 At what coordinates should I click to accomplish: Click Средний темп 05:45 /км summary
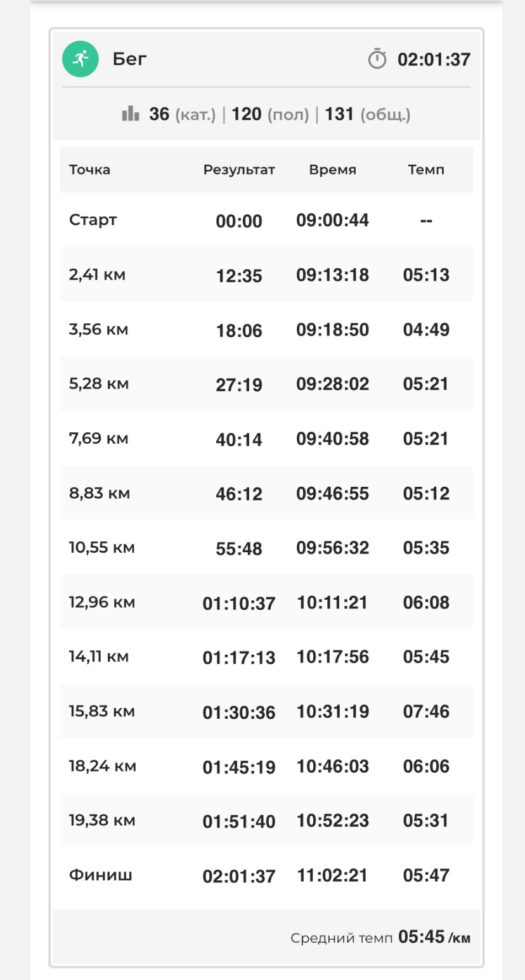tap(380, 938)
